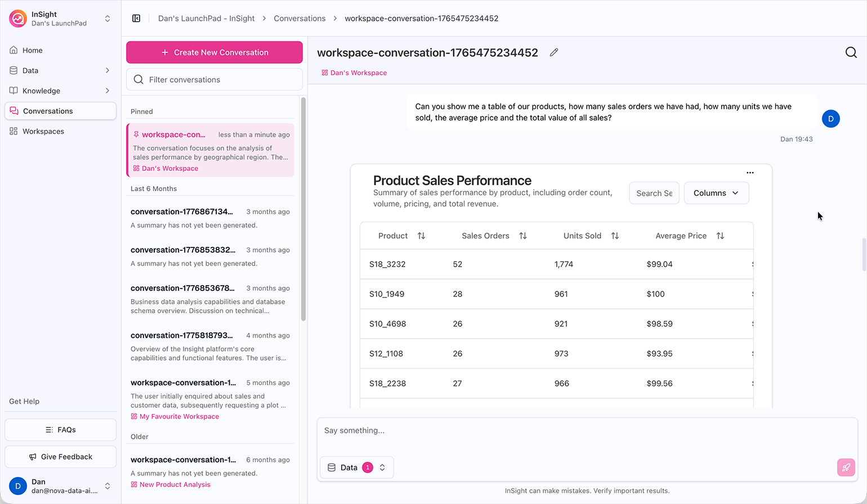Sort by Units Sold column arrows
Viewport: 867px width, 504px height.
pos(615,236)
